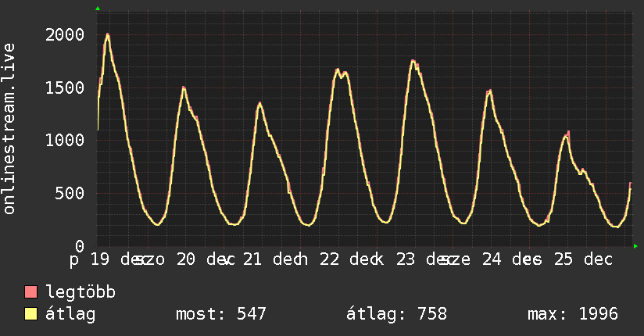Click the 1500 y-axis label
The image size is (644, 336).
(65, 88)
